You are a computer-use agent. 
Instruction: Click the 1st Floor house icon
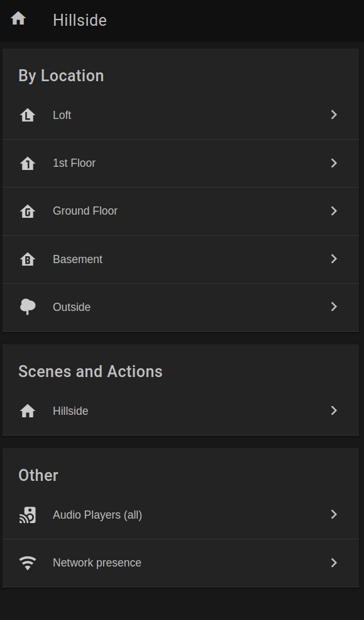[x=28, y=163]
